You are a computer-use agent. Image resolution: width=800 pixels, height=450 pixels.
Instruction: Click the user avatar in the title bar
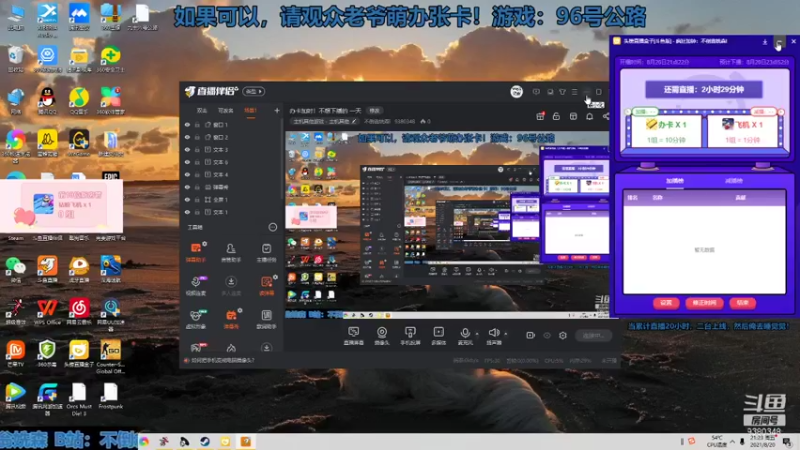(x=516, y=92)
